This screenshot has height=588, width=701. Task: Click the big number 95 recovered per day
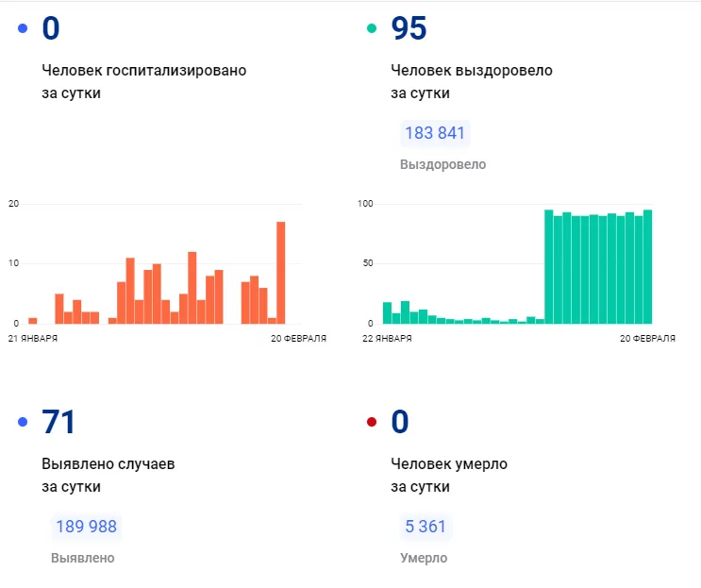pyautogui.click(x=409, y=28)
